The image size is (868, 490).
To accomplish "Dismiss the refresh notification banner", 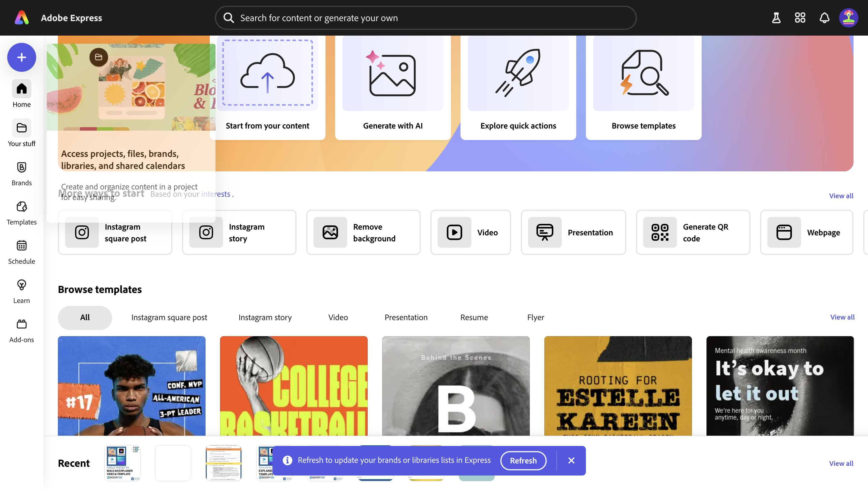I will (571, 460).
